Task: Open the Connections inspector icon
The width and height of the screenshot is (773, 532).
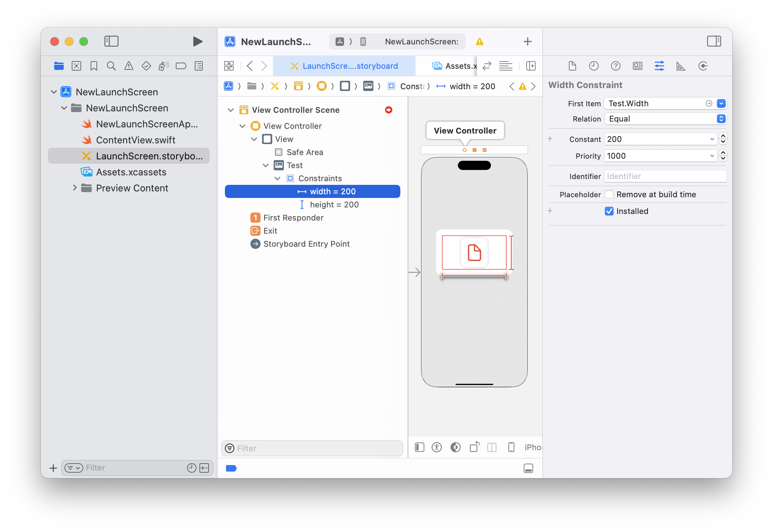Action: [x=703, y=66]
